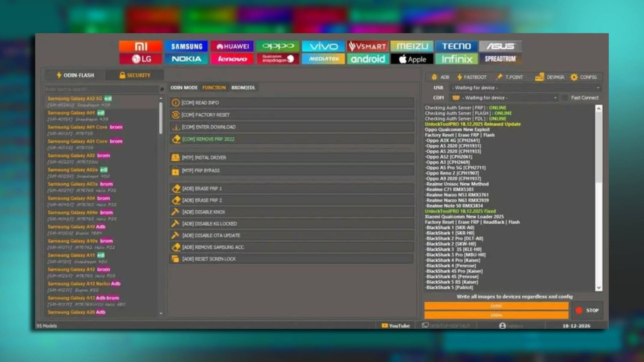
Task: Expand the COM port selection dropdown
Action: tap(556, 97)
